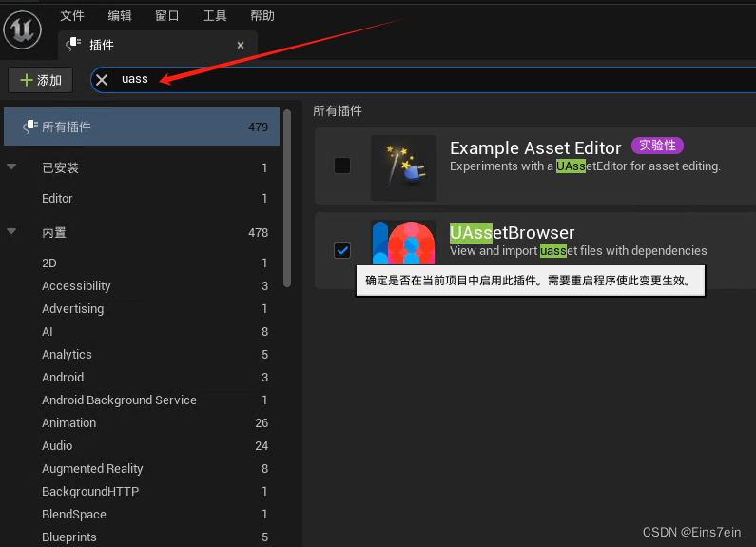Open the 窗口 menu
The image size is (756, 547).
[166, 16]
